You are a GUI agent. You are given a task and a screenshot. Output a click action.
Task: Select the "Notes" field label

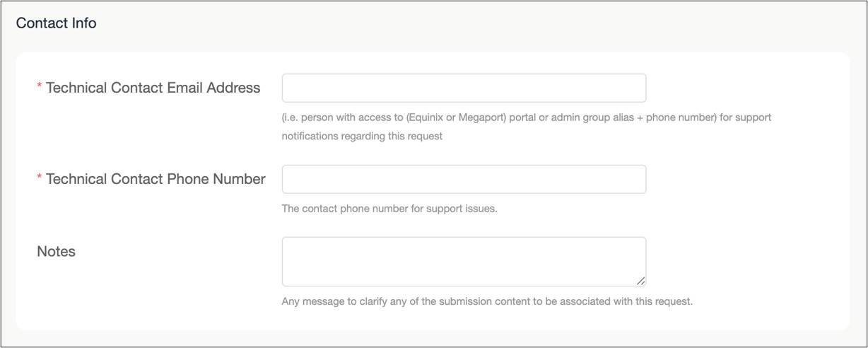(x=56, y=251)
